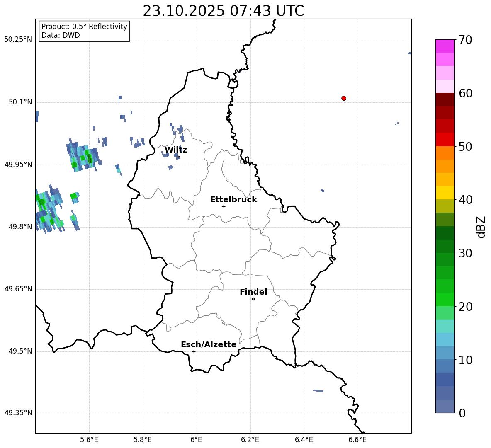491x448 pixels.
Task: Click the colorbar tick label 60
Action: coord(465,93)
